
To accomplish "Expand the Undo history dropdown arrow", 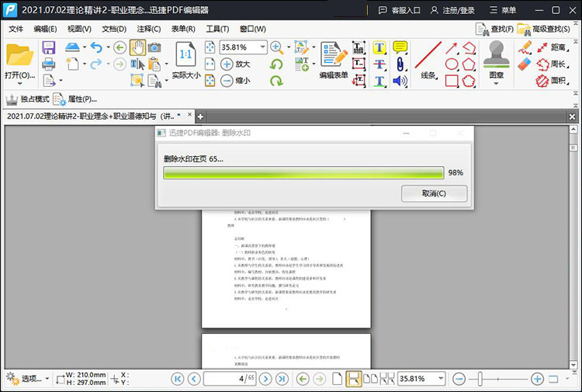I will (108, 47).
